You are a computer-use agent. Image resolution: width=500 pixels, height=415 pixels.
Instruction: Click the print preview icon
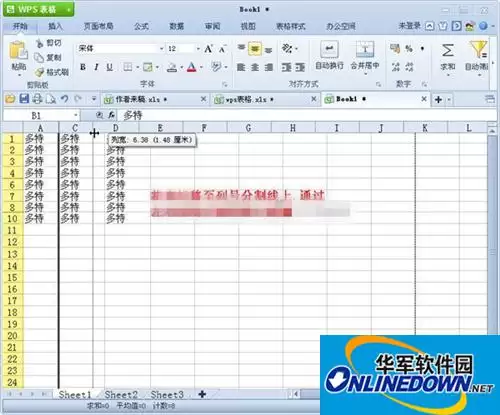[x=51, y=99]
